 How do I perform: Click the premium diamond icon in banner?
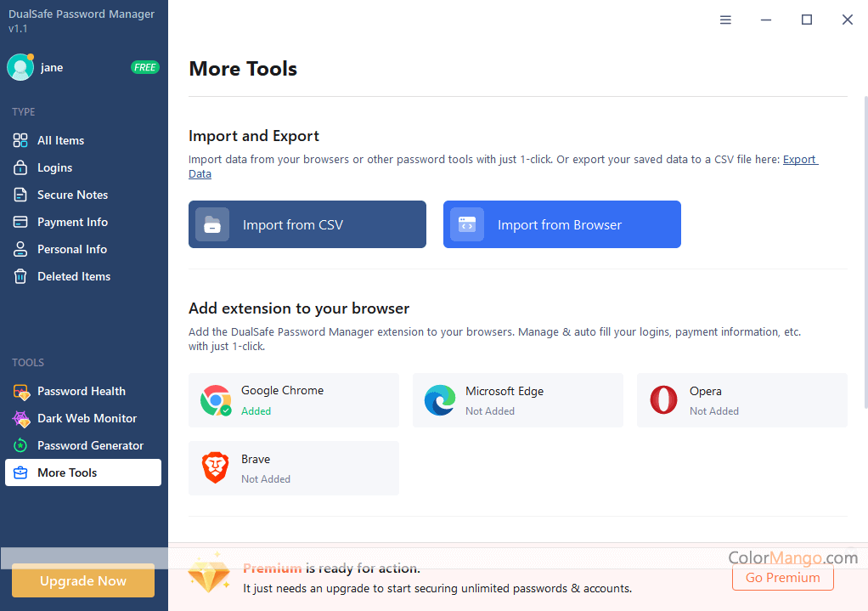[x=209, y=575]
